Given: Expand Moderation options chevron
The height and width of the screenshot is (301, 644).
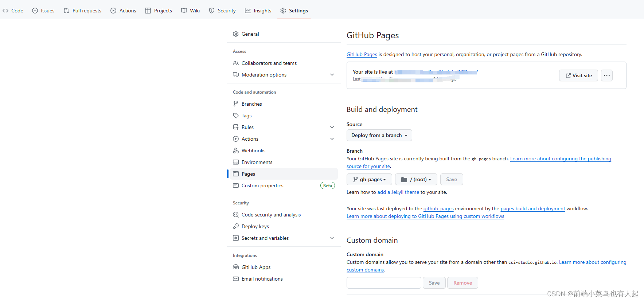Looking at the screenshot, I should (332, 75).
